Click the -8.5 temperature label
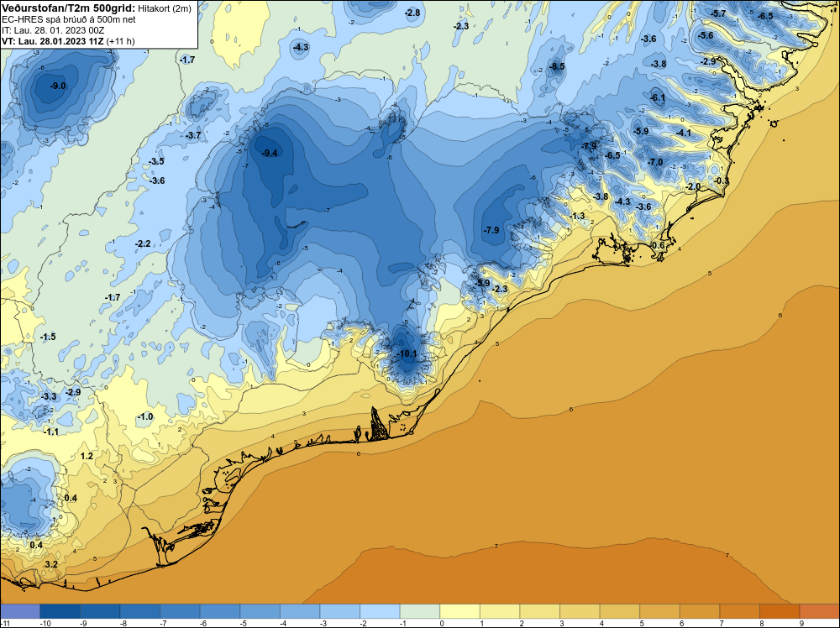840x628 pixels. (x=557, y=66)
